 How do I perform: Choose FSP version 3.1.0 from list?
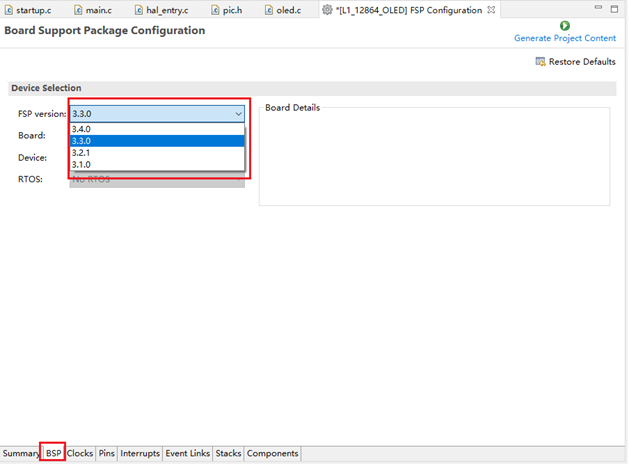[x=157, y=164]
